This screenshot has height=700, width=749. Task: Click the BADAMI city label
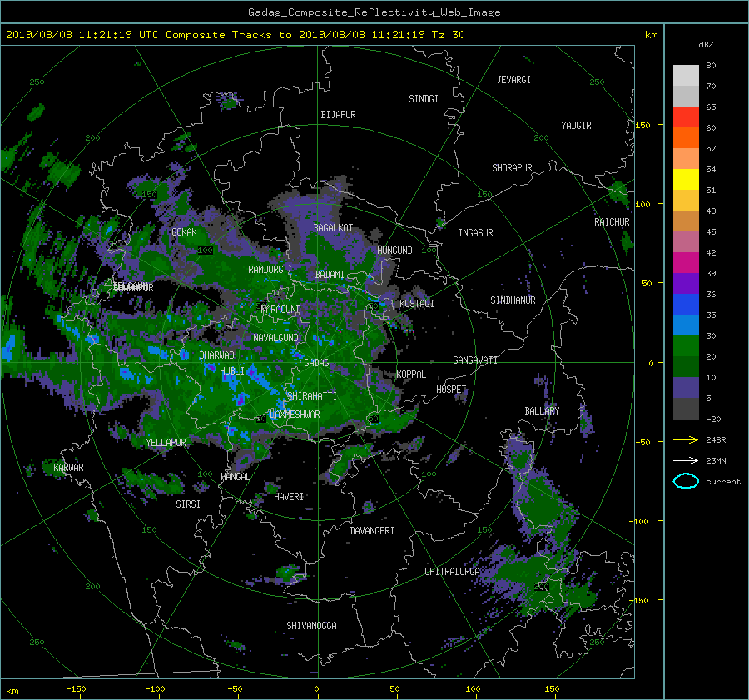click(x=330, y=275)
